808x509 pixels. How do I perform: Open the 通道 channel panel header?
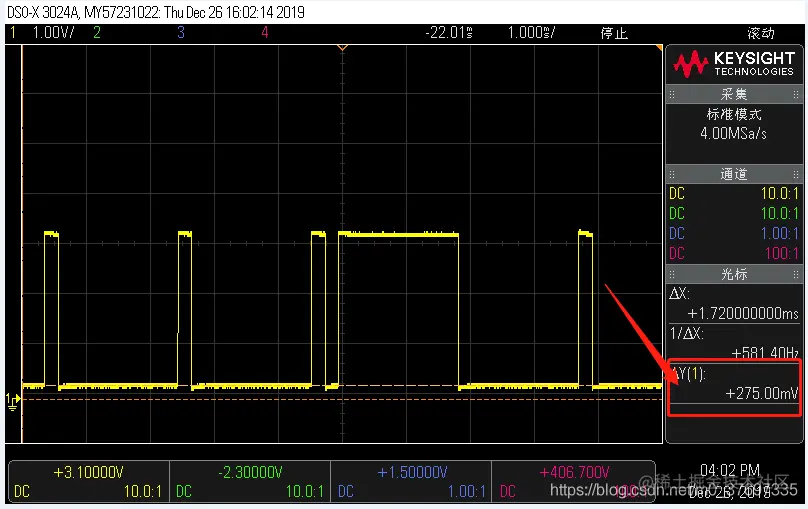pos(734,174)
